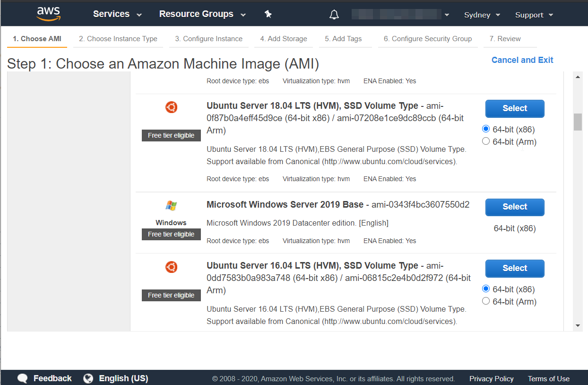Image resolution: width=588 pixels, height=385 pixels.
Task: Go to 1. Choose AMI tab
Action: [37, 39]
